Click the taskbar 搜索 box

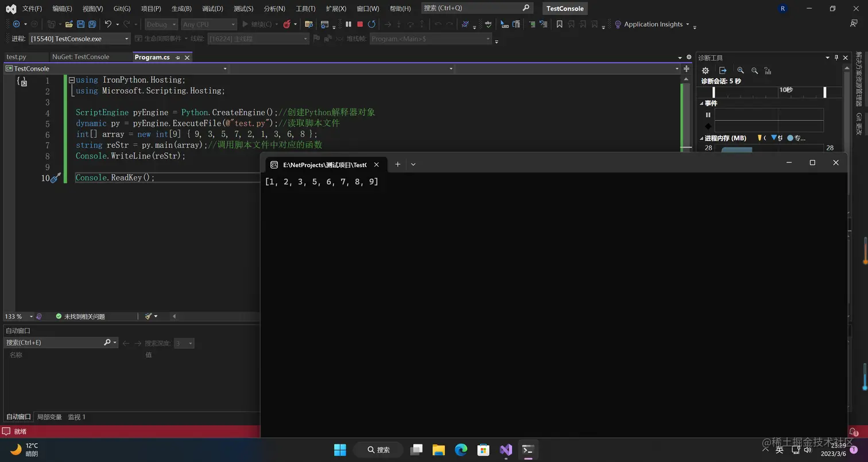point(378,449)
